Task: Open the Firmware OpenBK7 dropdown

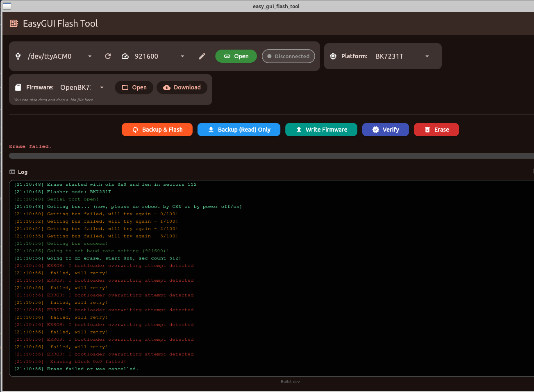Action: tap(82, 87)
